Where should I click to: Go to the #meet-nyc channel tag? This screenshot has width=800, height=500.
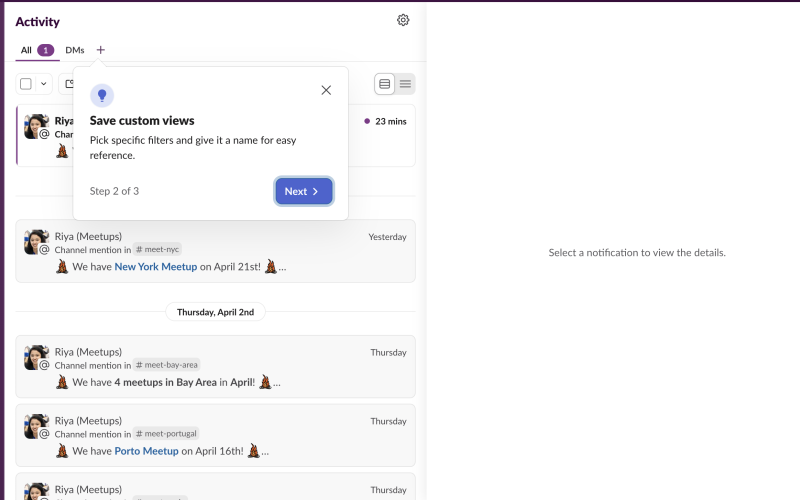[x=157, y=250]
